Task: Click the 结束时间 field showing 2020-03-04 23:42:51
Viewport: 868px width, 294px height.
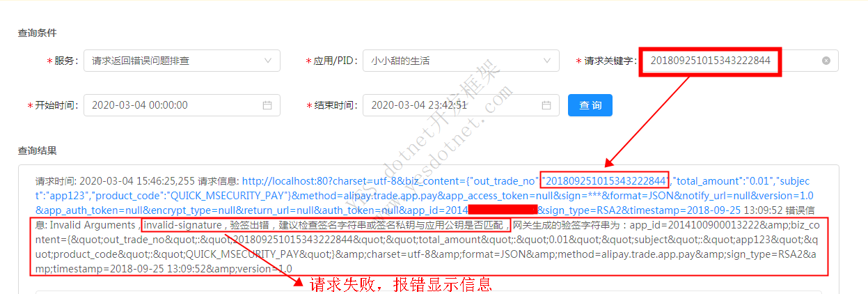Action: click(461, 105)
